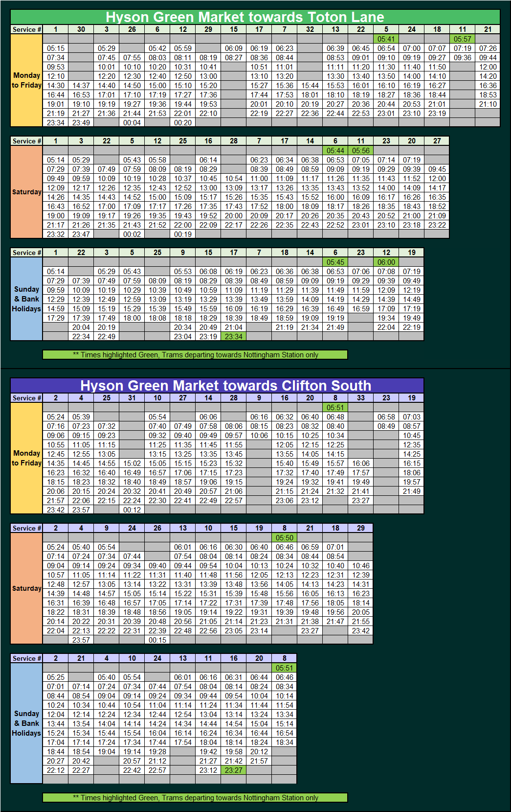Click the green-highlighted 23:34 time cell
This screenshot has width=511, height=812.
click(x=234, y=336)
